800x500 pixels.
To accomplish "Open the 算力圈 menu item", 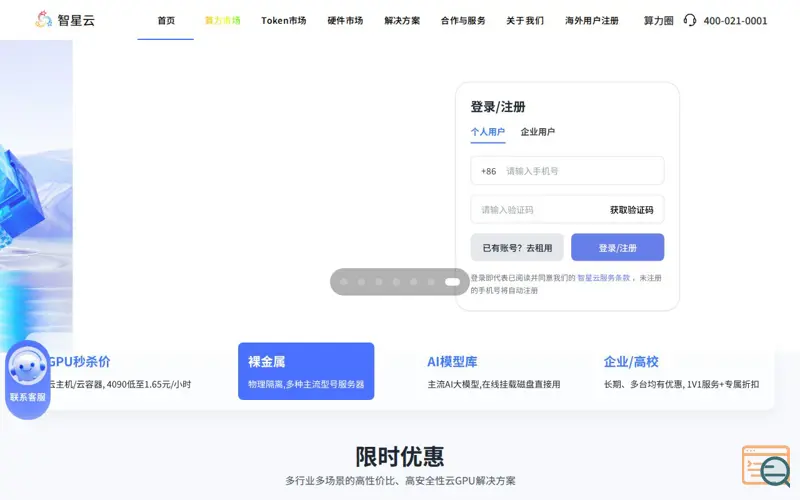I will point(658,20).
